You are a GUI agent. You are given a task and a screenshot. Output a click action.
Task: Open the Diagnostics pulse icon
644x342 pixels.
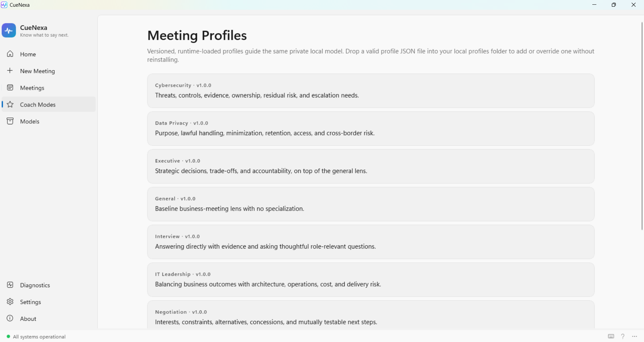(x=10, y=285)
